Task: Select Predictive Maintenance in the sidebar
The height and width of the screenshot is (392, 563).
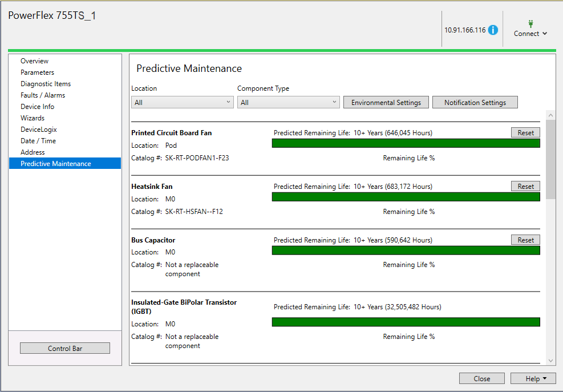Action: point(65,164)
